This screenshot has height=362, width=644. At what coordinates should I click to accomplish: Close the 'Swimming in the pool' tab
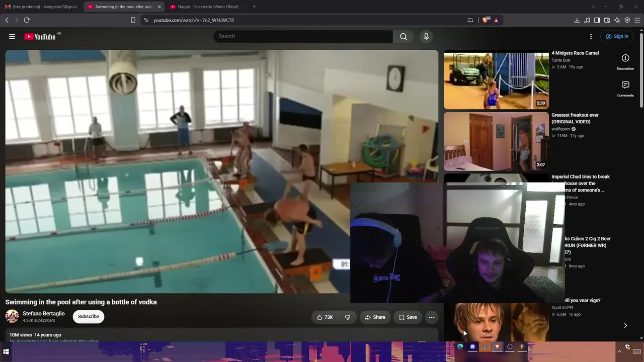(159, 7)
